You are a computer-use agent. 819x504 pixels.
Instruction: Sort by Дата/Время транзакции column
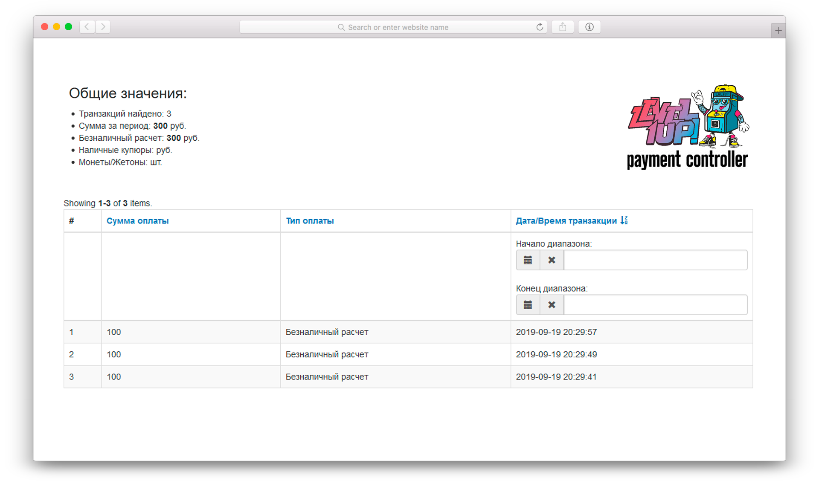coord(566,221)
